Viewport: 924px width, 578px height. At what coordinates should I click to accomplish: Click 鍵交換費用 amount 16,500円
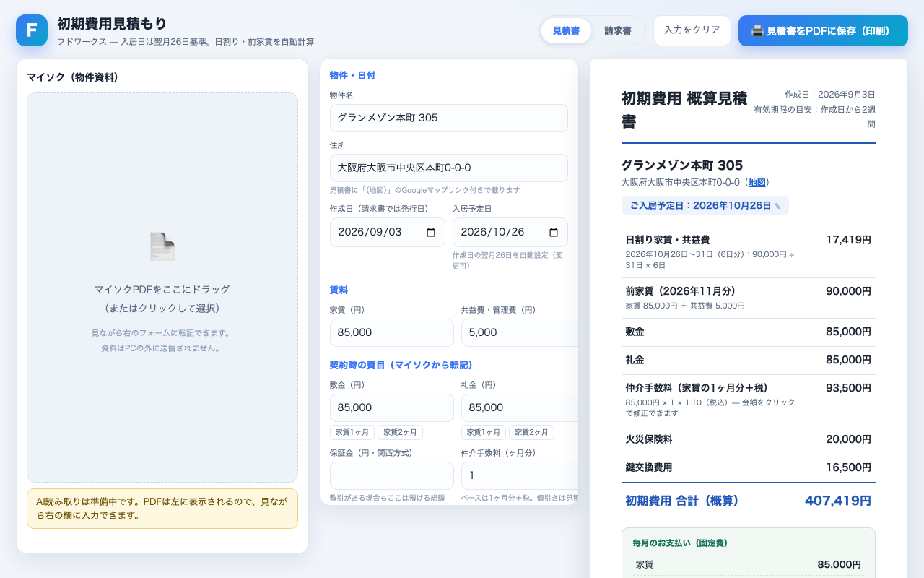(848, 467)
